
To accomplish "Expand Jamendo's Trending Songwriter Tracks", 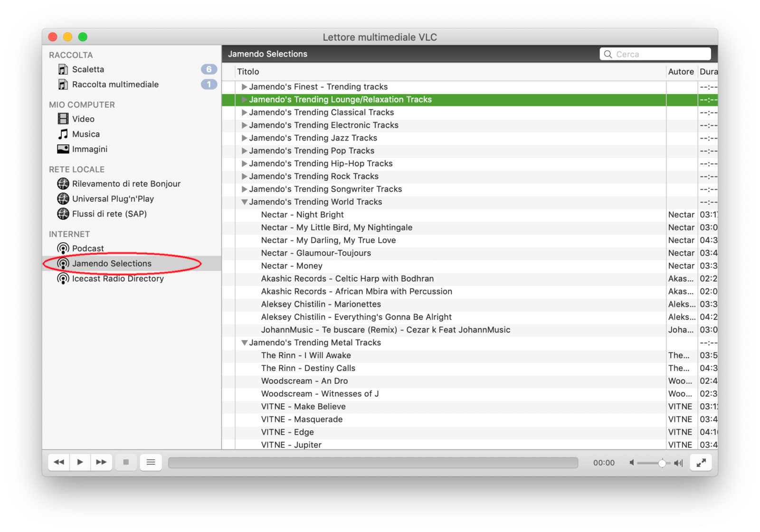I will [244, 190].
